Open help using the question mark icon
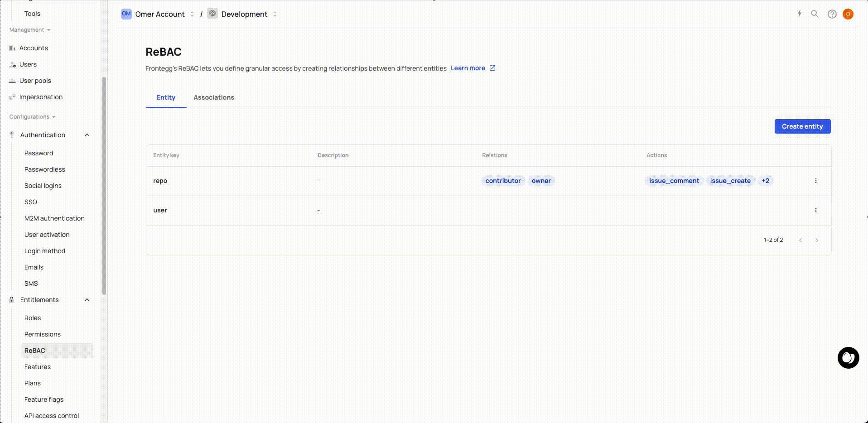Screen dimensions: 868x423 click(832, 14)
